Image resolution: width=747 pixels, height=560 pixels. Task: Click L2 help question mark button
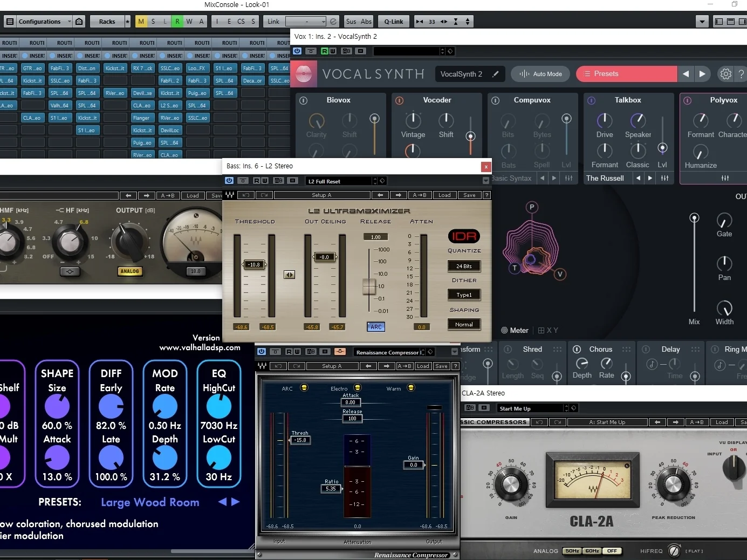486,195
